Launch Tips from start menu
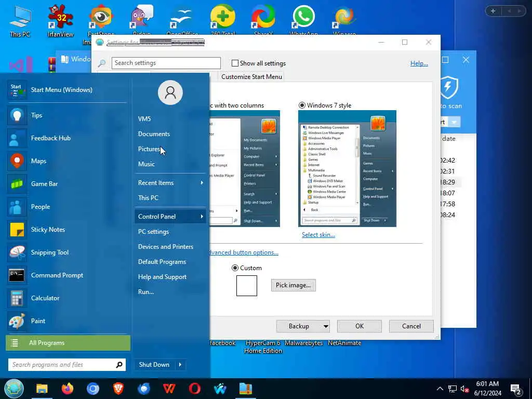 click(x=68, y=115)
